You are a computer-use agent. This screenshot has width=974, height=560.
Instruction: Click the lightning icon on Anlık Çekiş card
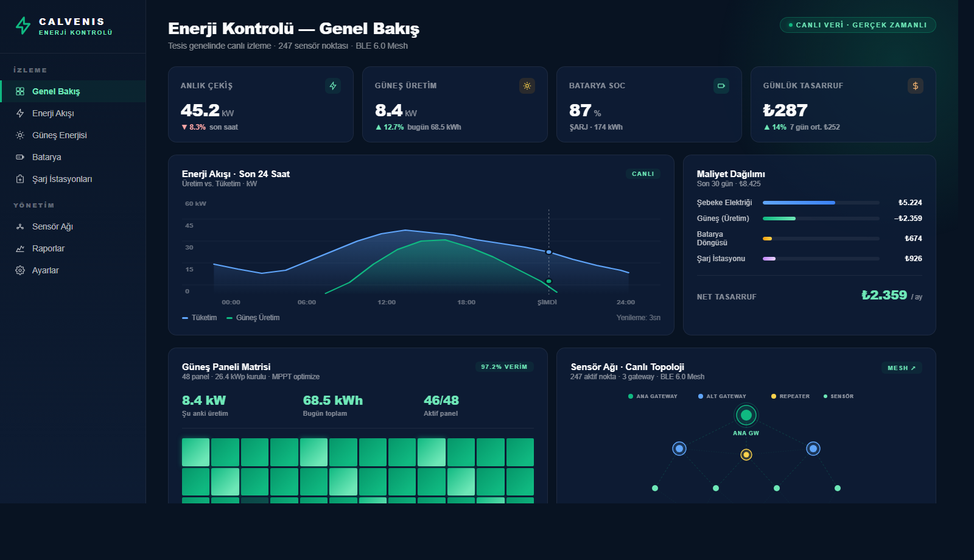(333, 86)
